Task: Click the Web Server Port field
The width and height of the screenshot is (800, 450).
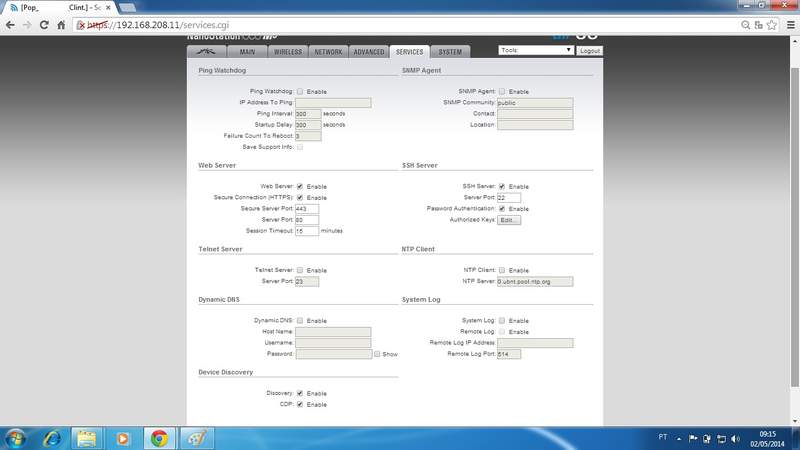Action: click(x=307, y=220)
